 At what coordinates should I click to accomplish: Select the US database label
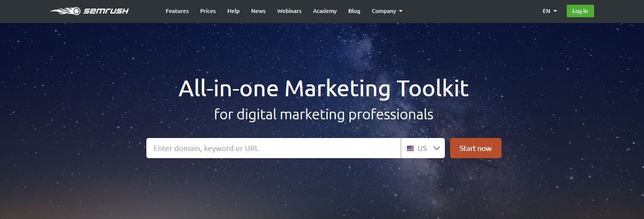coord(422,149)
